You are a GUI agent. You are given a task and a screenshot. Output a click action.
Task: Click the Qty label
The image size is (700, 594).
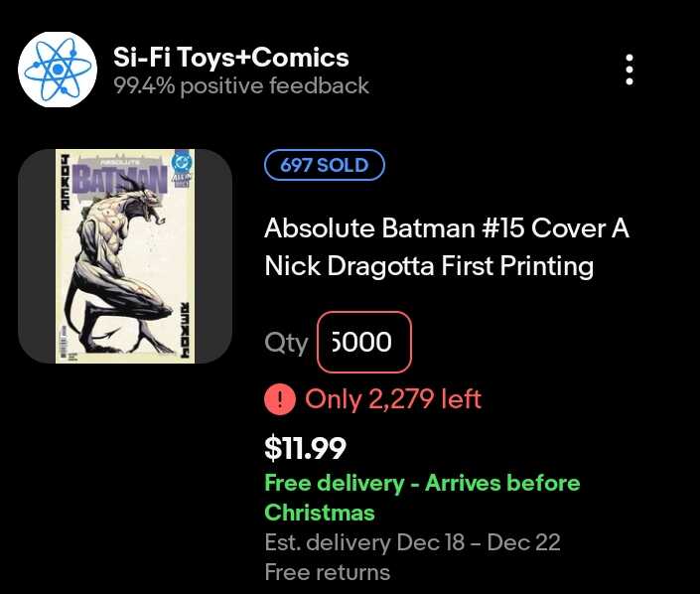287,343
